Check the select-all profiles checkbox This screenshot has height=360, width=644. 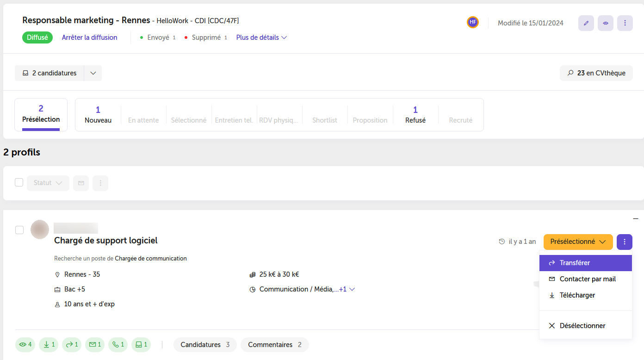(19, 182)
